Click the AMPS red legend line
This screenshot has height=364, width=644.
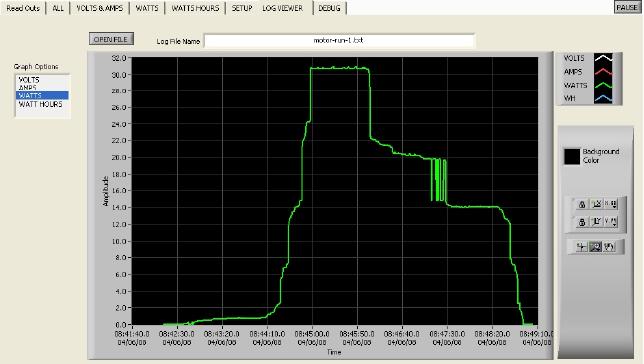(603, 72)
